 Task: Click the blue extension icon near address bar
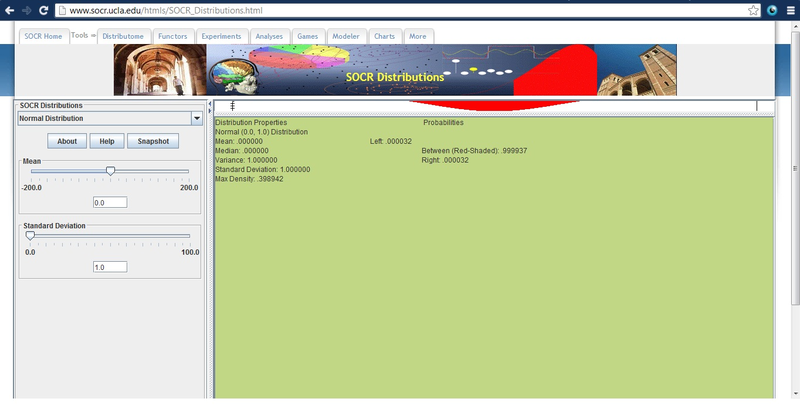click(772, 10)
